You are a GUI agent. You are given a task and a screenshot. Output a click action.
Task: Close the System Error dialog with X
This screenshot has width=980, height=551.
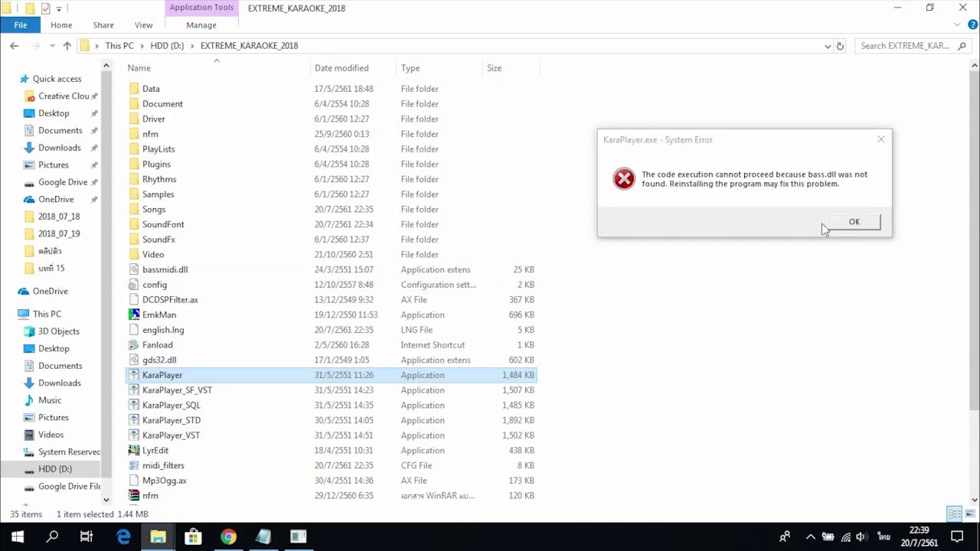[880, 139]
